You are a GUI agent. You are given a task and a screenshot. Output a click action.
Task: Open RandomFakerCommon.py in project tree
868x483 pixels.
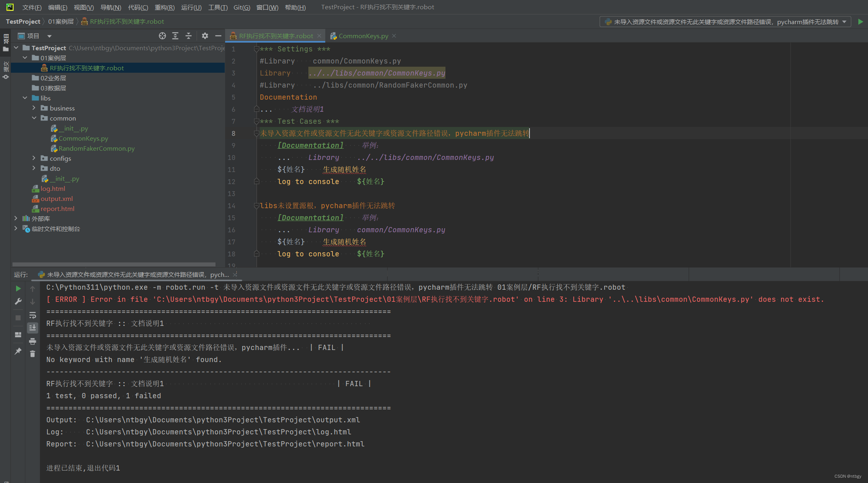96,148
